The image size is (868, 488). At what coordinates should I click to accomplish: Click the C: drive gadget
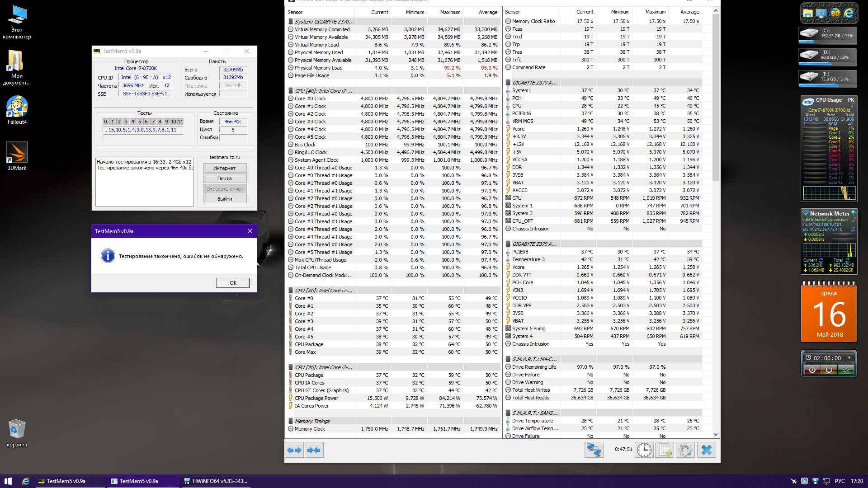click(828, 34)
